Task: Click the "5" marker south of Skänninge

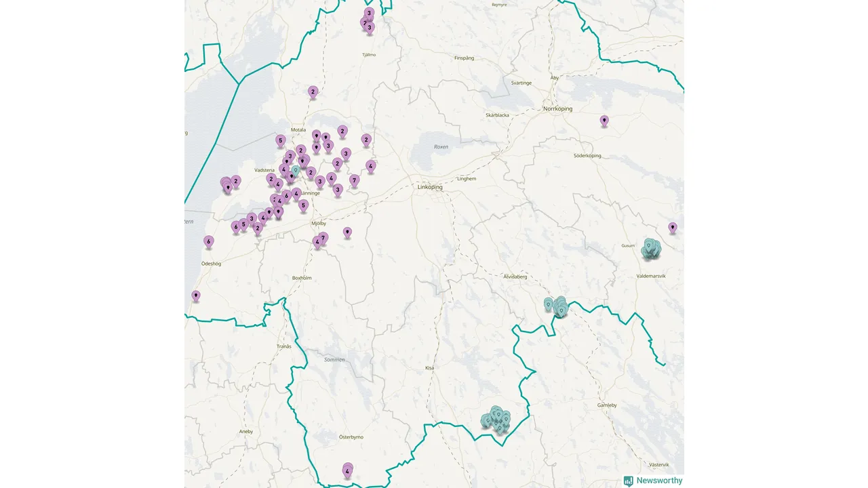Action: tap(303, 205)
